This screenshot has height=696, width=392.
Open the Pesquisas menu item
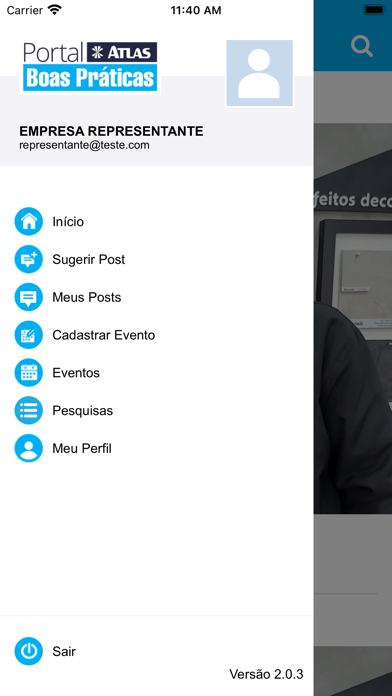[x=83, y=411]
